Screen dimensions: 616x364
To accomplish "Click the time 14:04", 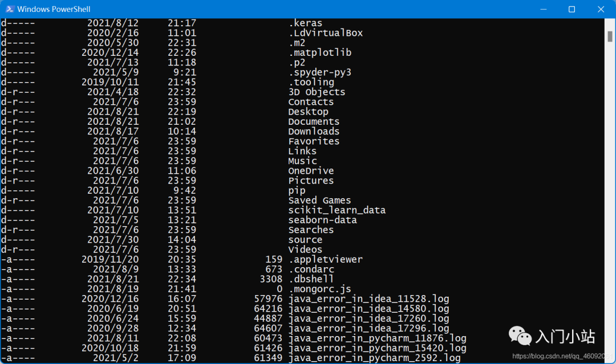I will (182, 240).
